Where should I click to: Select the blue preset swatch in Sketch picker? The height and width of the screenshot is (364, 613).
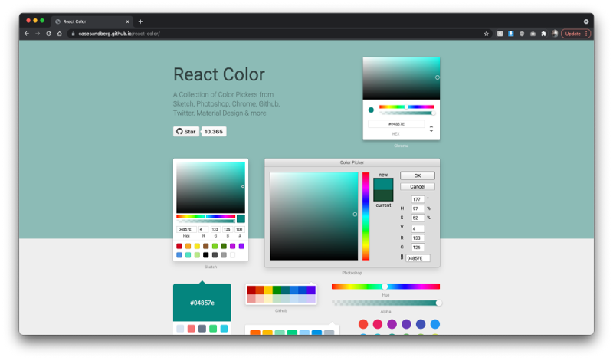[x=179, y=255]
